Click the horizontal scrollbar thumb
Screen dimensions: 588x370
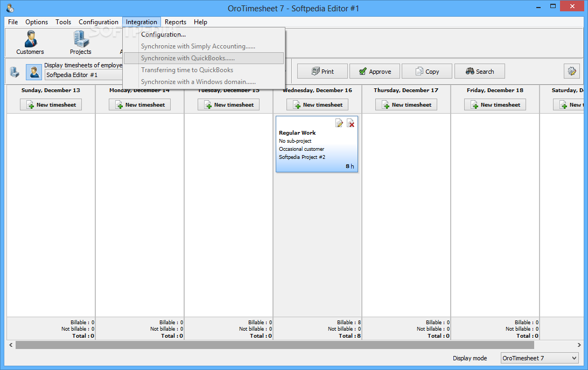(x=275, y=345)
